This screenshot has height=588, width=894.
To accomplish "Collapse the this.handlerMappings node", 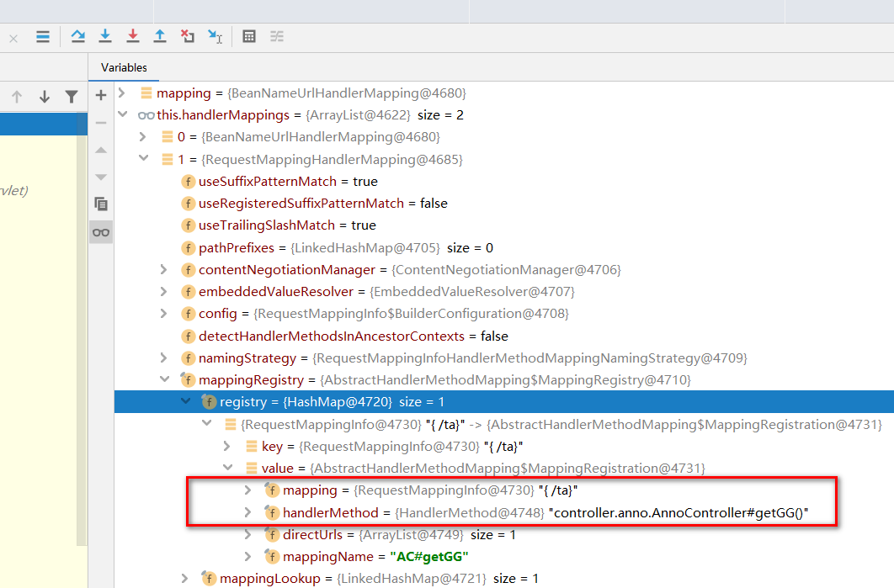I will click(122, 114).
